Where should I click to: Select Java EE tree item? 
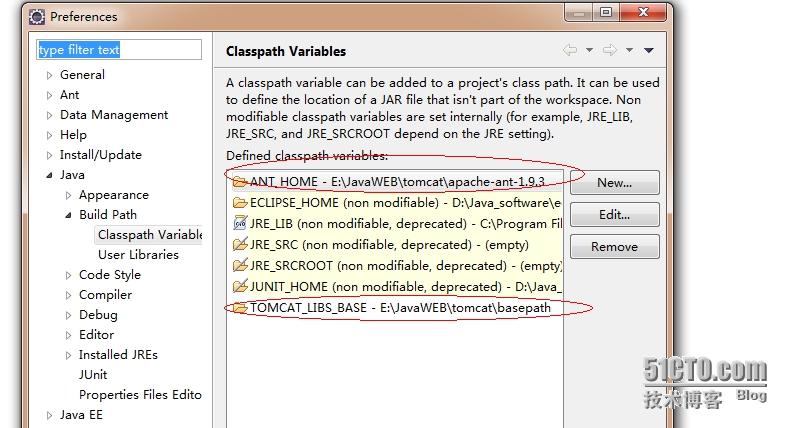click(x=81, y=415)
